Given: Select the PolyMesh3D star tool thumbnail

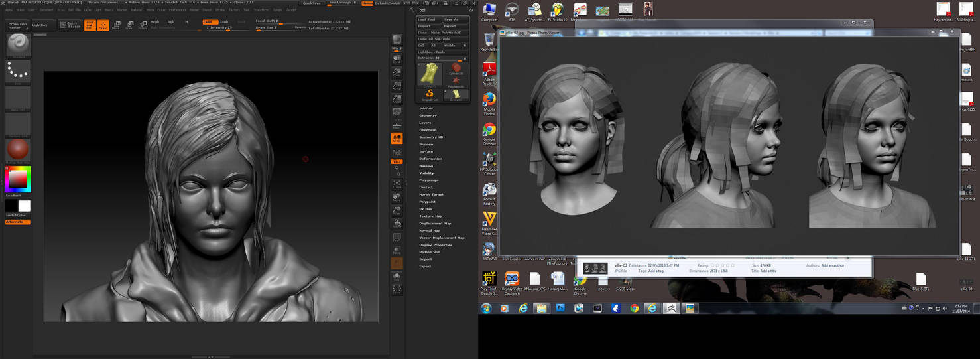Looking at the screenshot, I should coord(456,82).
